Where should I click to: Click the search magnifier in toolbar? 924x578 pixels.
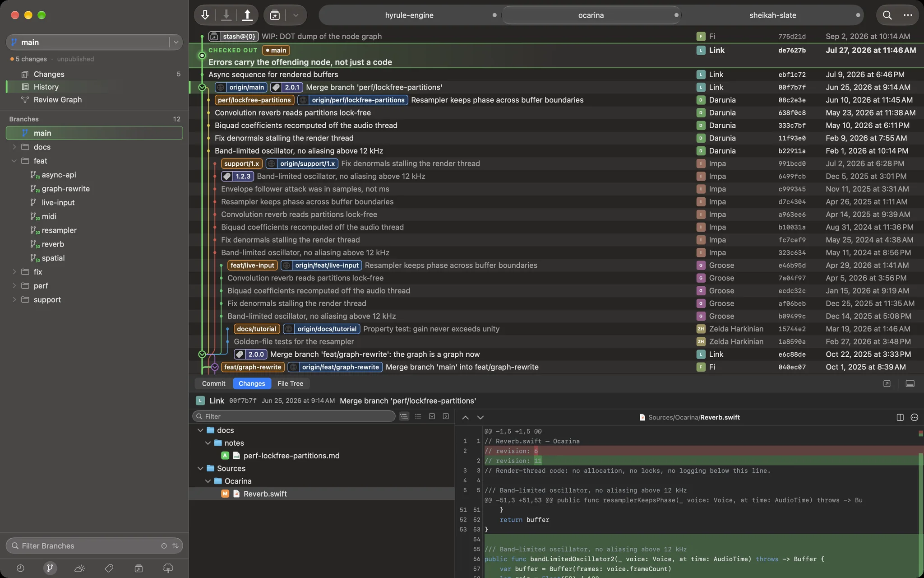(x=887, y=15)
